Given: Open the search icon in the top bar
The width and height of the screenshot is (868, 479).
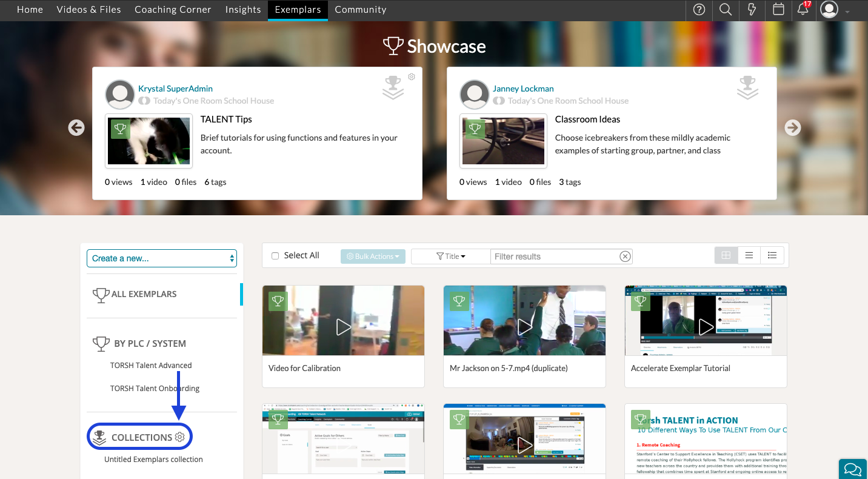Looking at the screenshot, I should (725, 10).
